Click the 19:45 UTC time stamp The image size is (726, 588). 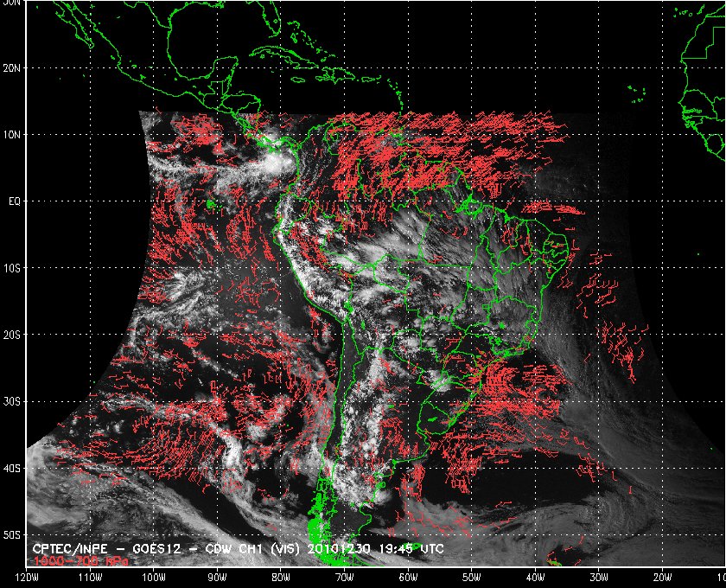click(x=411, y=550)
